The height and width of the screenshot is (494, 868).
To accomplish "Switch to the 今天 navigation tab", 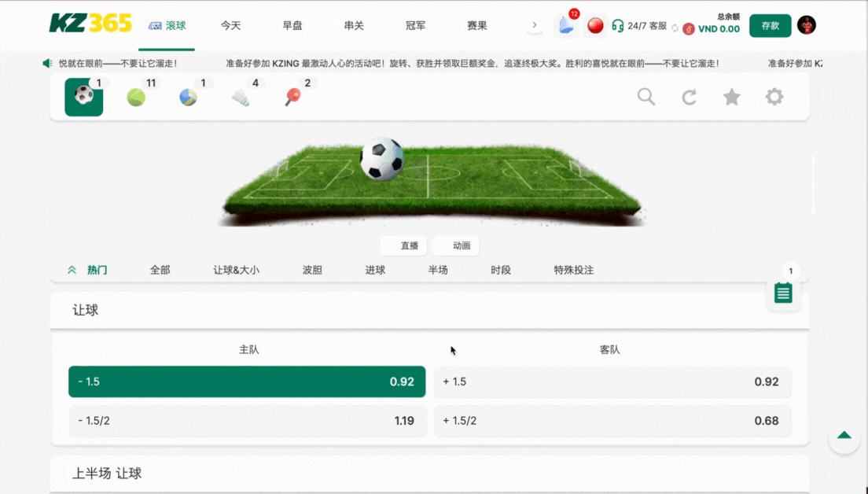I will (x=230, y=25).
